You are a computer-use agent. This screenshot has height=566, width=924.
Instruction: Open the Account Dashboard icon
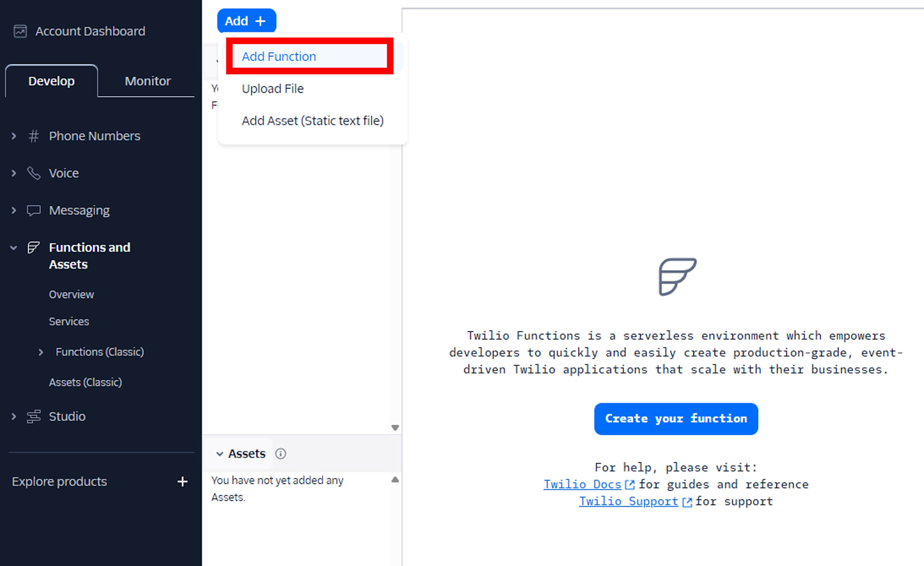[20, 31]
